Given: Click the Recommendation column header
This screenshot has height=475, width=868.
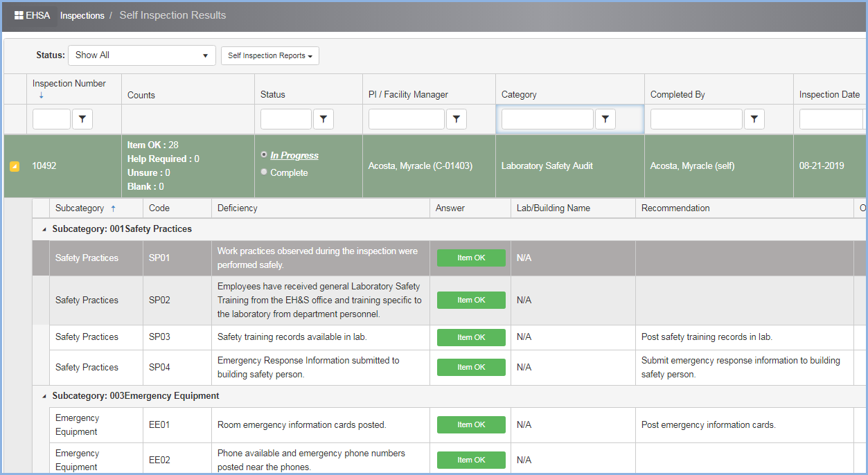Looking at the screenshot, I should coord(675,208).
